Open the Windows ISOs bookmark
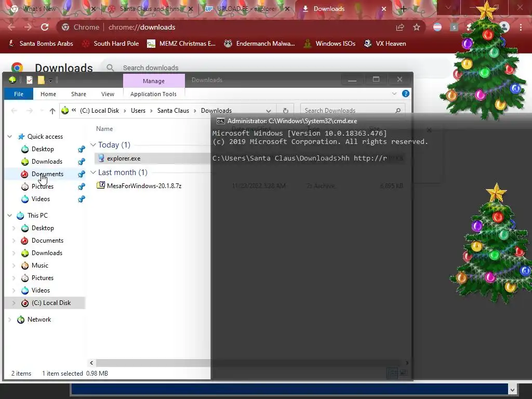Image resolution: width=532 pixels, height=399 pixels. tap(329, 44)
